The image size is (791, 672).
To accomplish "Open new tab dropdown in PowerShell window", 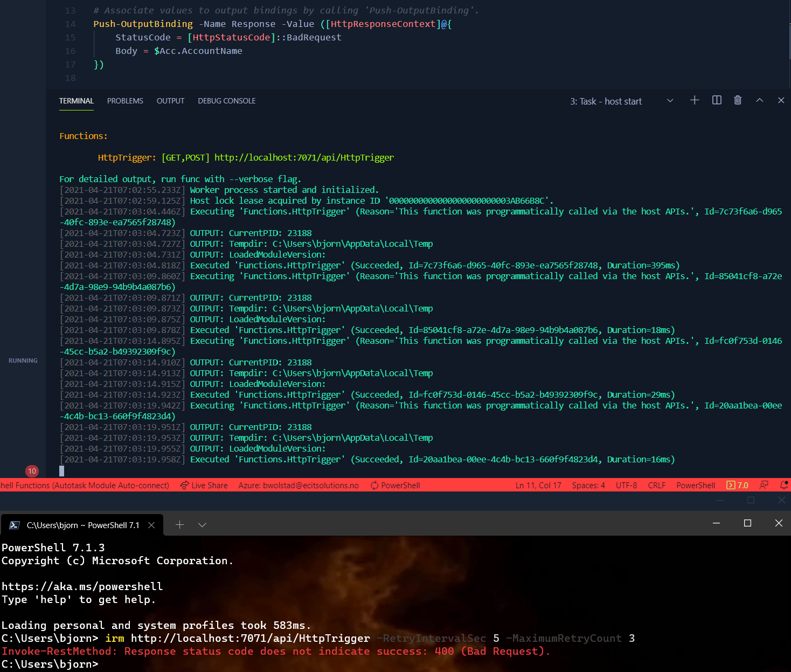I will (x=202, y=524).
